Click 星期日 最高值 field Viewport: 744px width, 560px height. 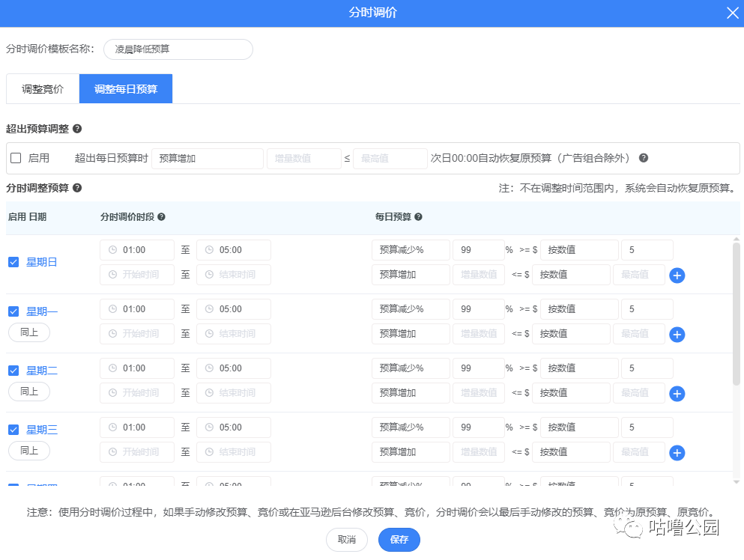[x=638, y=275]
